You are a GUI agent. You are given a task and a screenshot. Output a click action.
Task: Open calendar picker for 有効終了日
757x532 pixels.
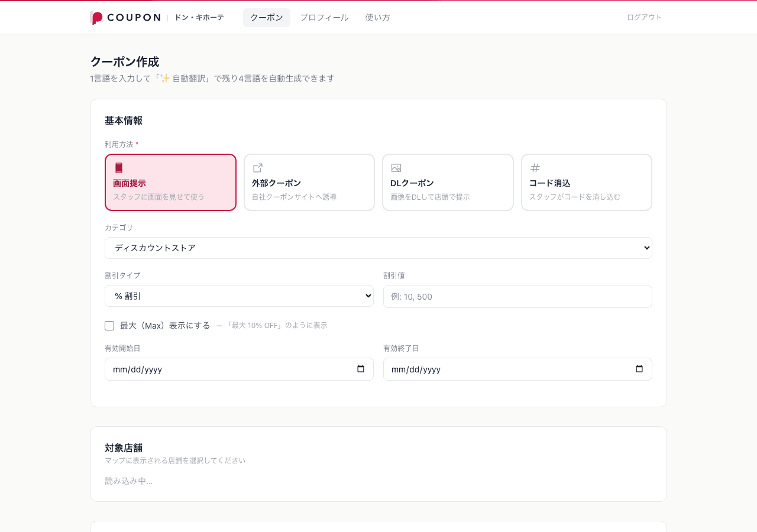click(x=639, y=369)
